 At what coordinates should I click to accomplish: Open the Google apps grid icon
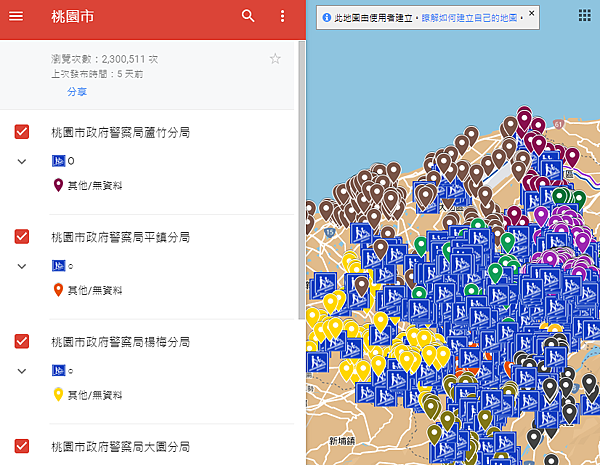click(584, 15)
